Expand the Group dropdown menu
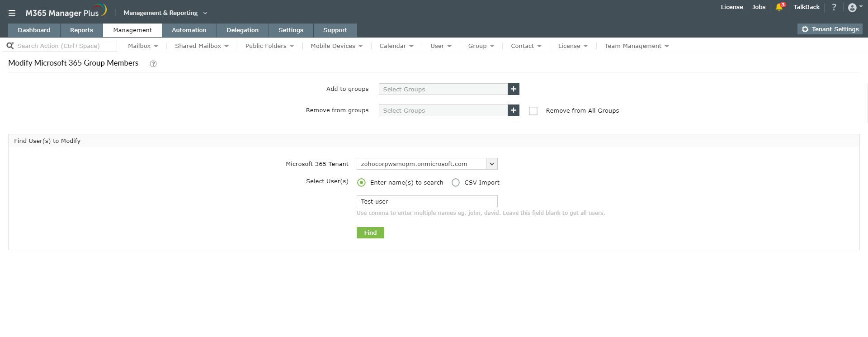Screen dimensions: 868x337 [481, 46]
